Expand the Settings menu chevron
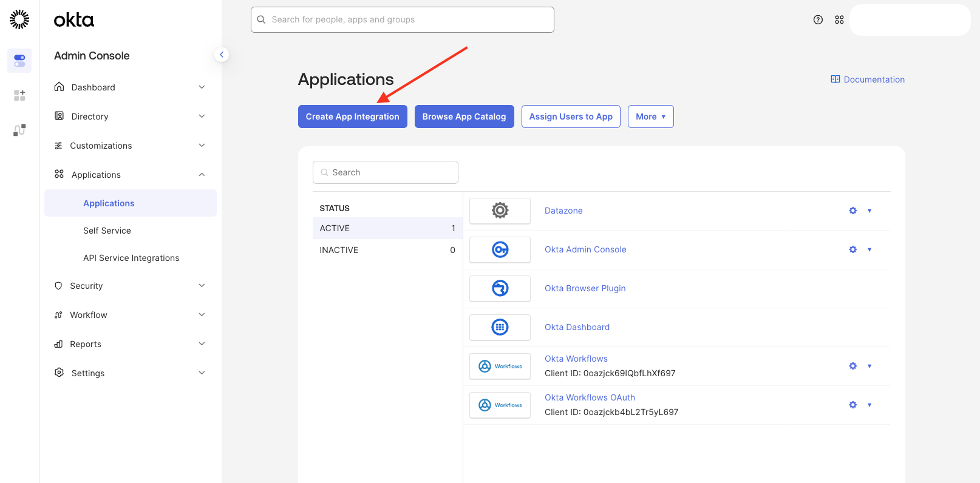This screenshot has height=483, width=980. click(x=202, y=373)
